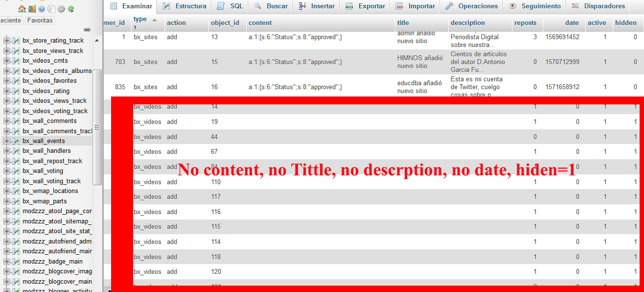This screenshot has width=644, height=292.
Task: Open the Importar tab
Action: 415,6
